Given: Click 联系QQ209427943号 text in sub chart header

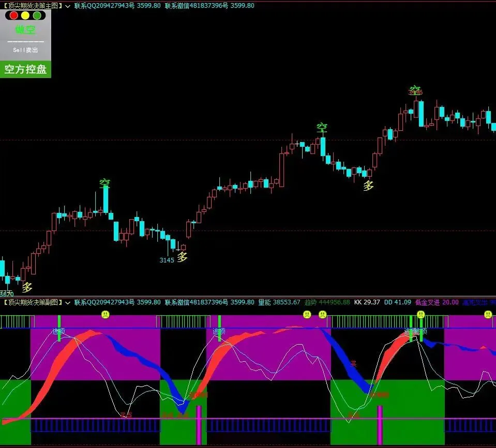Looking at the screenshot, I should tap(104, 302).
